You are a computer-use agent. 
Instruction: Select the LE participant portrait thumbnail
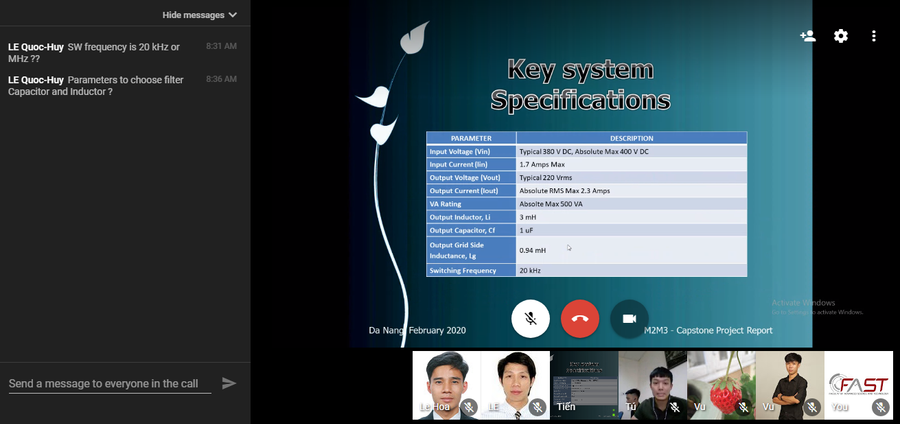pos(515,385)
